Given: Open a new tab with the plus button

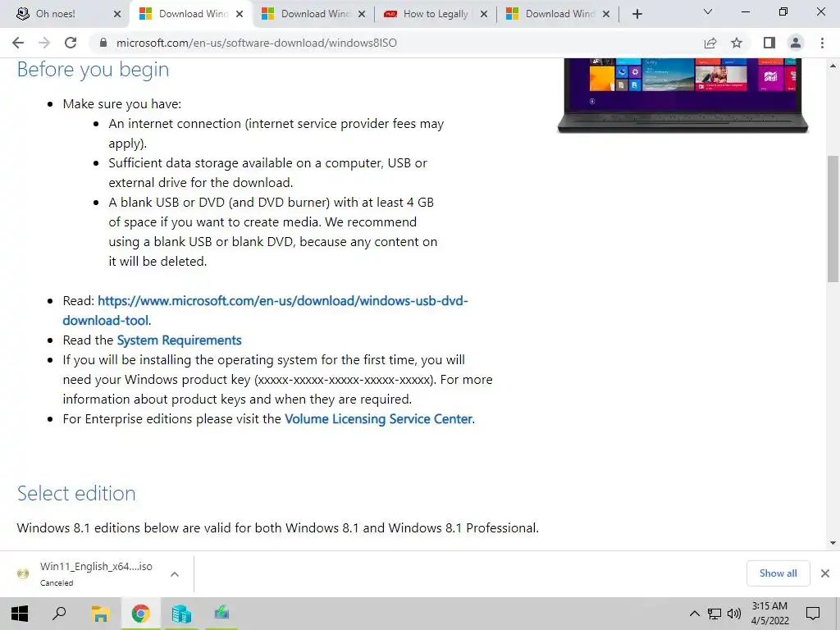Looking at the screenshot, I should 637,14.
